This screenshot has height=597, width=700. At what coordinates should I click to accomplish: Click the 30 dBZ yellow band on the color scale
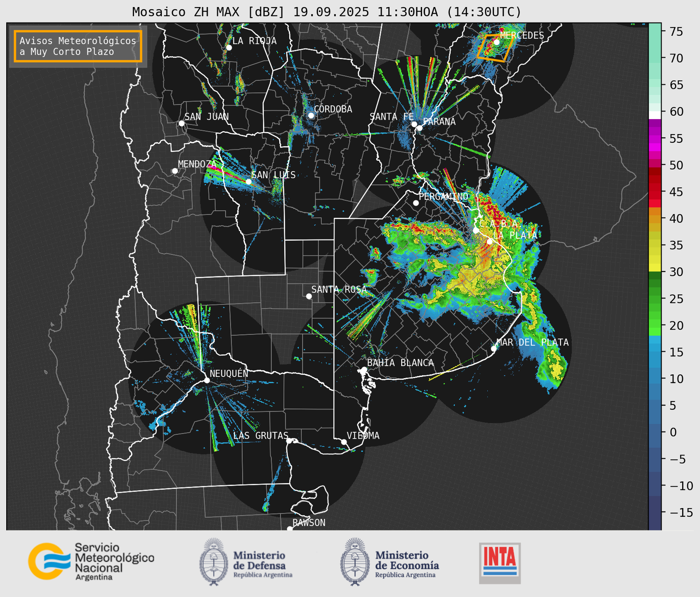(x=655, y=268)
